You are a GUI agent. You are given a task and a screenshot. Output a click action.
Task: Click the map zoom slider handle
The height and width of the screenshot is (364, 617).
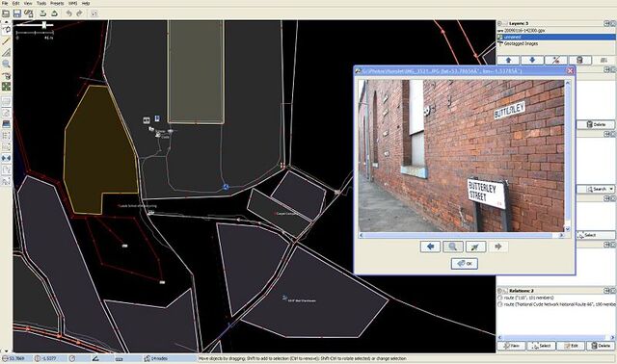pos(44,25)
